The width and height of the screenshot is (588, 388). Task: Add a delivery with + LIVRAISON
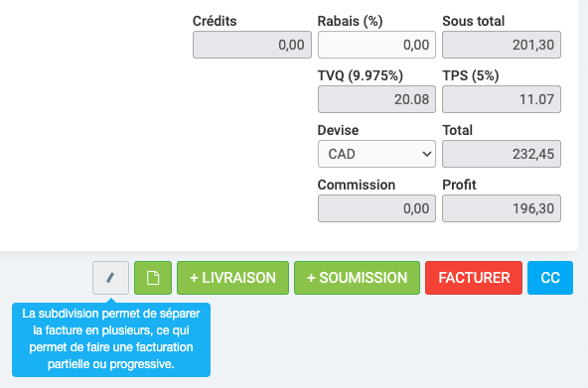pos(232,278)
